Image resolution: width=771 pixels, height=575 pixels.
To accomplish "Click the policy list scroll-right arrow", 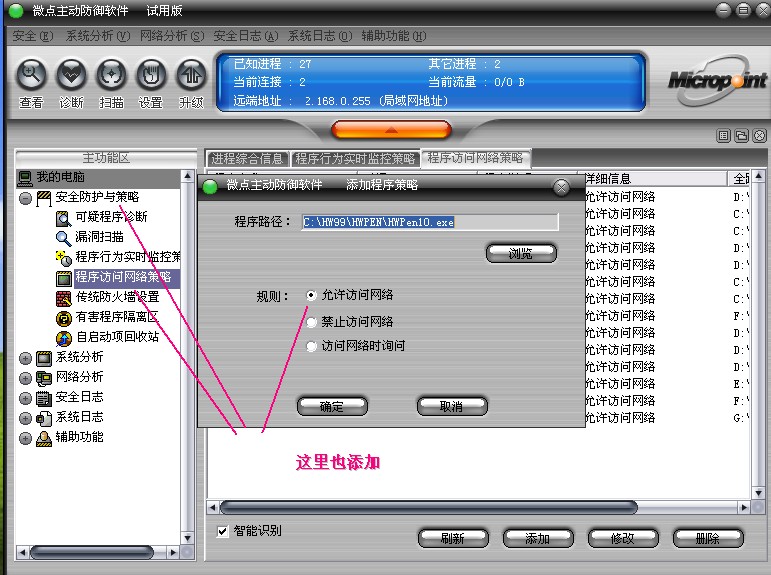I will pos(744,507).
